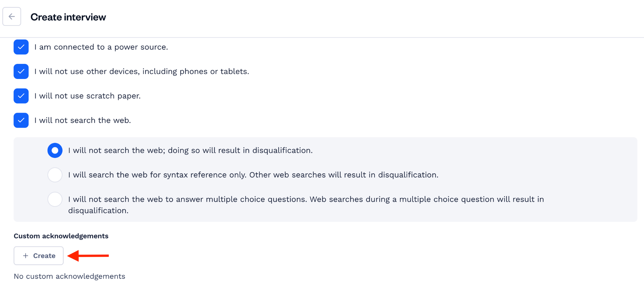Click the 'I will not use scratch paper' label

coord(87,96)
